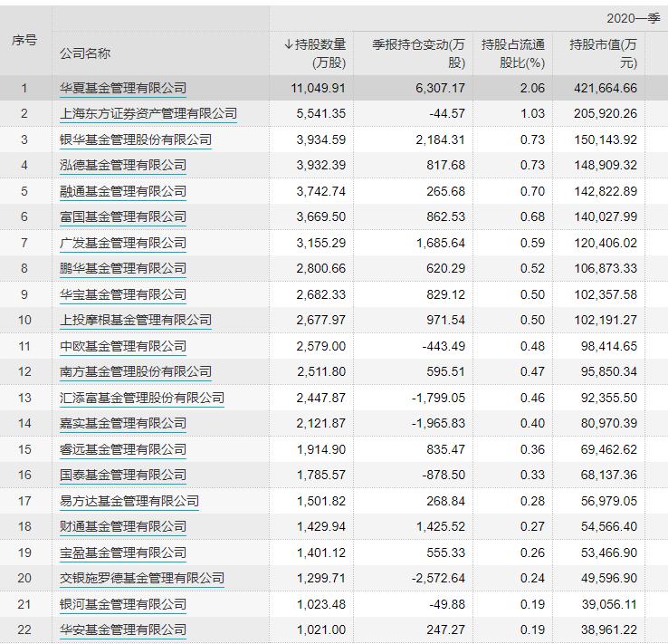The width and height of the screenshot is (668, 644).
Task: Click the 序号 column header
Action: 24,40
